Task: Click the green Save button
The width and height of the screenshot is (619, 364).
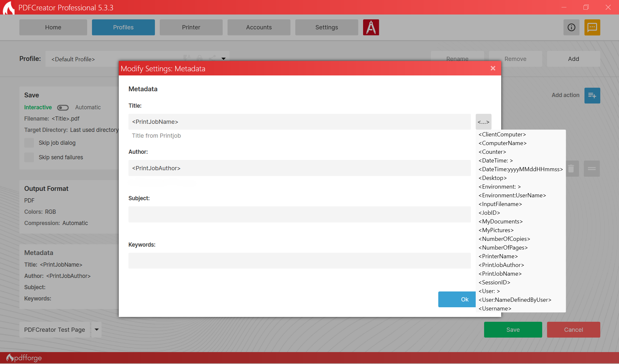Action: [x=513, y=330]
